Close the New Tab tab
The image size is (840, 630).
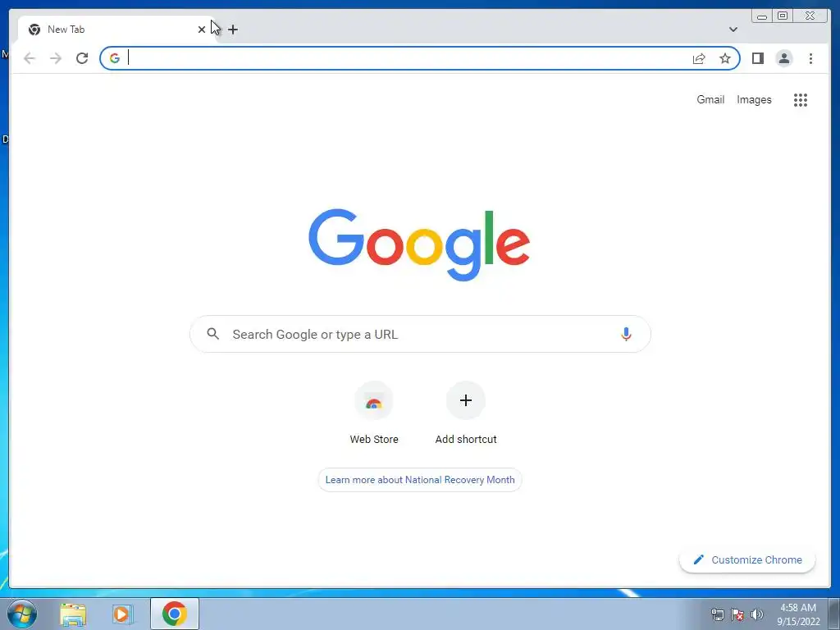202,30
